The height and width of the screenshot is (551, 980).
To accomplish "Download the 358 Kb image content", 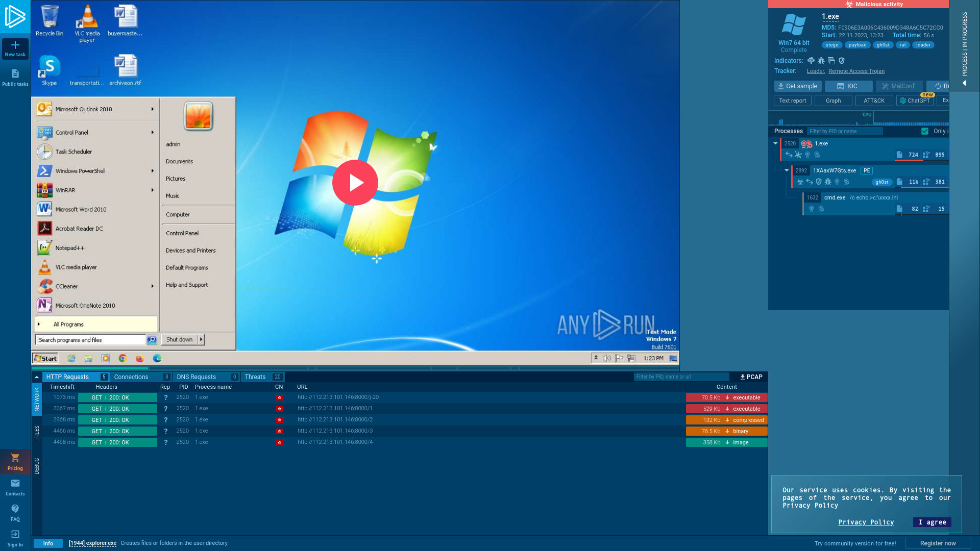I will (x=727, y=442).
